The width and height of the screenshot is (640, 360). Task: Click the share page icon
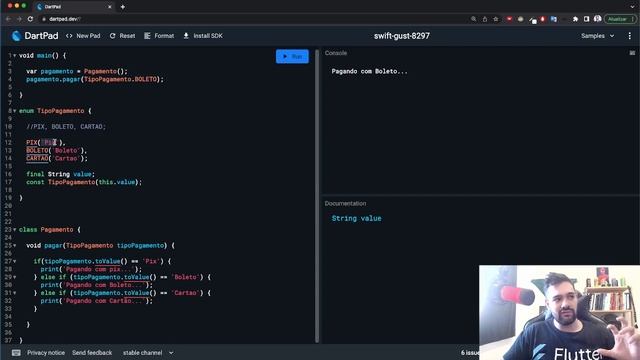point(484,19)
